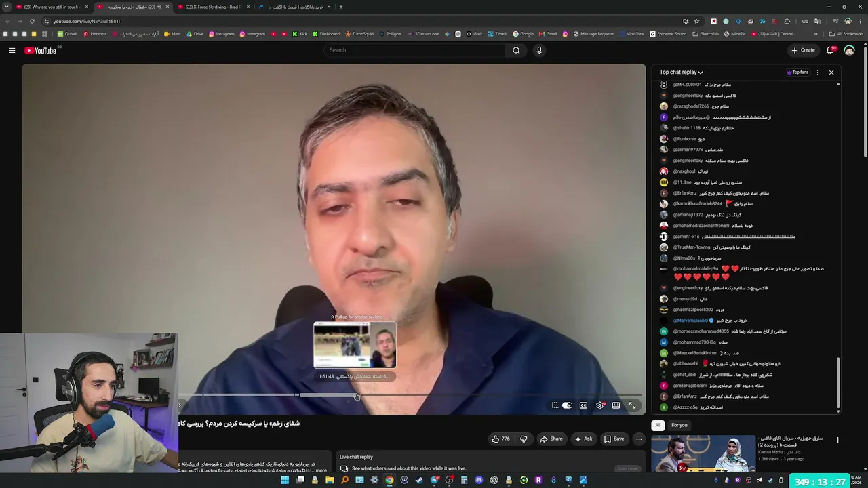The width and height of the screenshot is (868, 488).
Task: Close the X-Force Skydiving tab
Action: click(248, 7)
